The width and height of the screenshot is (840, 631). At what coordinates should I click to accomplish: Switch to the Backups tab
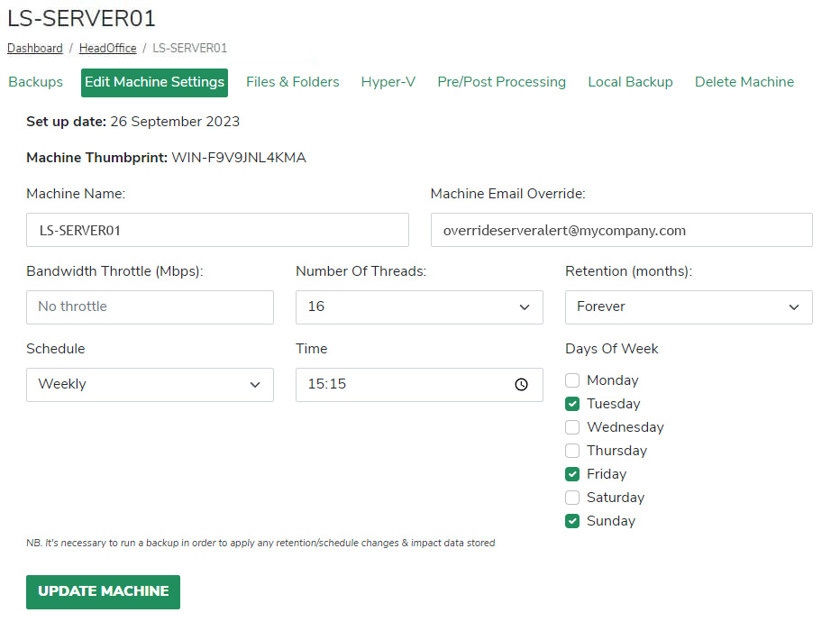click(x=36, y=82)
